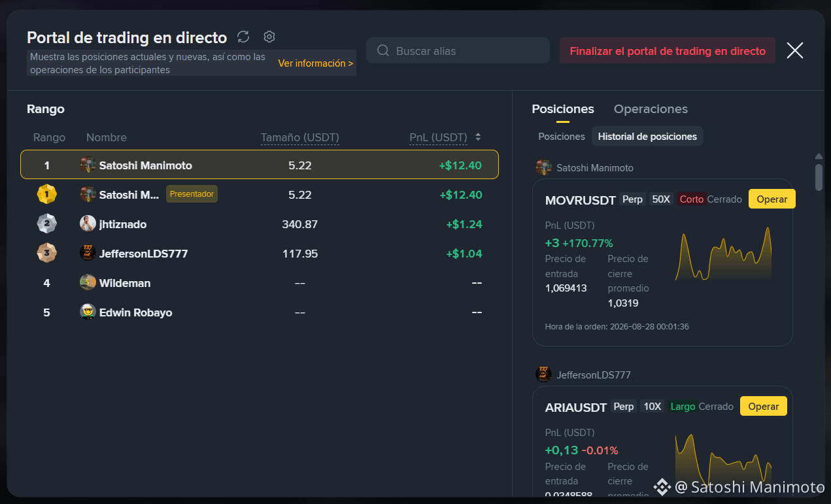This screenshot has height=504, width=831.
Task: Sort ranking by PnL (USDT) arrows
Action: coord(478,137)
